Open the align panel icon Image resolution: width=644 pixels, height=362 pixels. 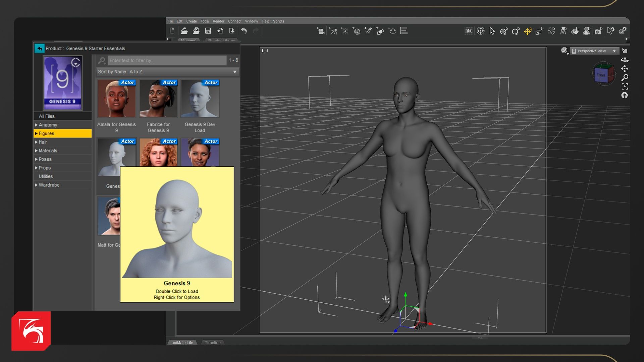pyautogui.click(x=404, y=31)
